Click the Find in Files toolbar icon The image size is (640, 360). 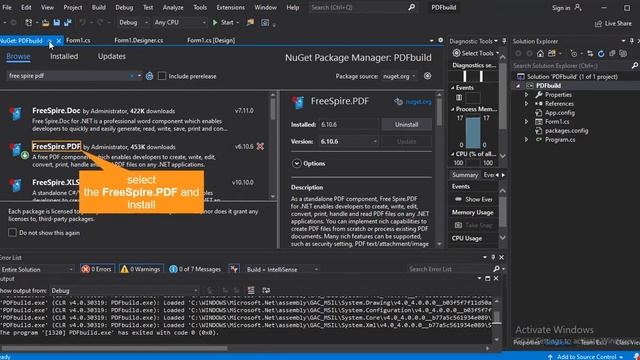(250, 22)
